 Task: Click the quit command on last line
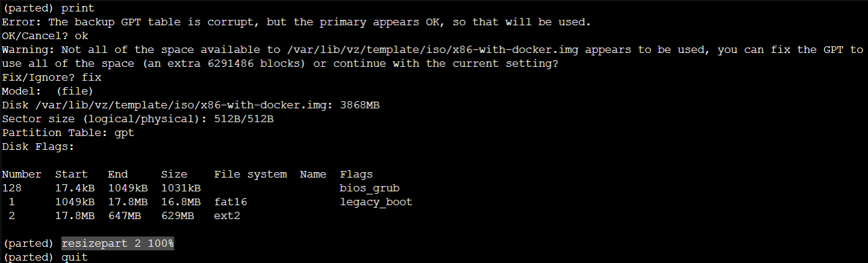[x=75, y=258]
